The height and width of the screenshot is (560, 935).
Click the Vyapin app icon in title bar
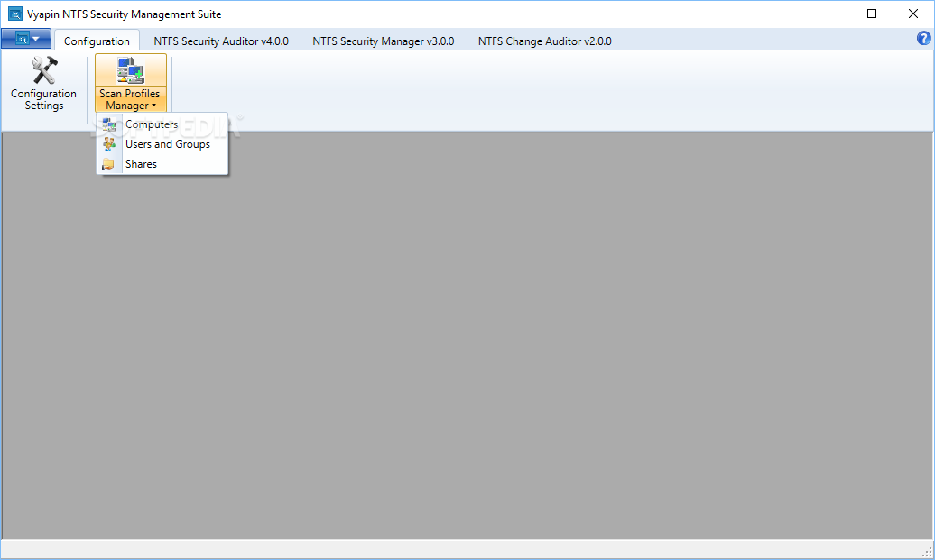click(x=15, y=14)
